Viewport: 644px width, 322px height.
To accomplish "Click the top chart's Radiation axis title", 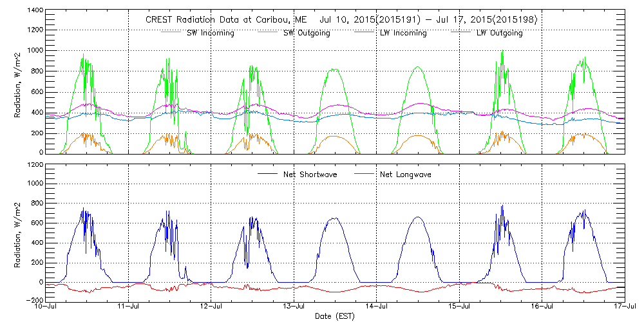I will click(x=18, y=84).
